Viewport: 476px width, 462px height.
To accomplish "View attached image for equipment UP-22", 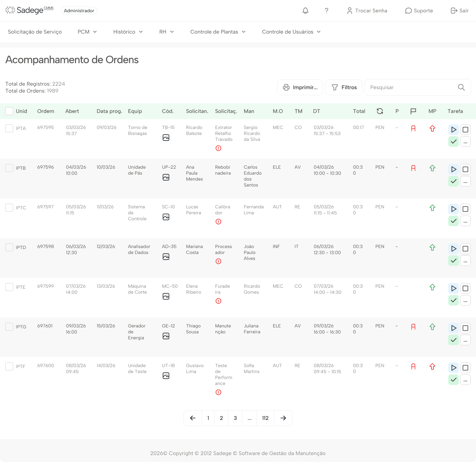I will pos(166,177).
